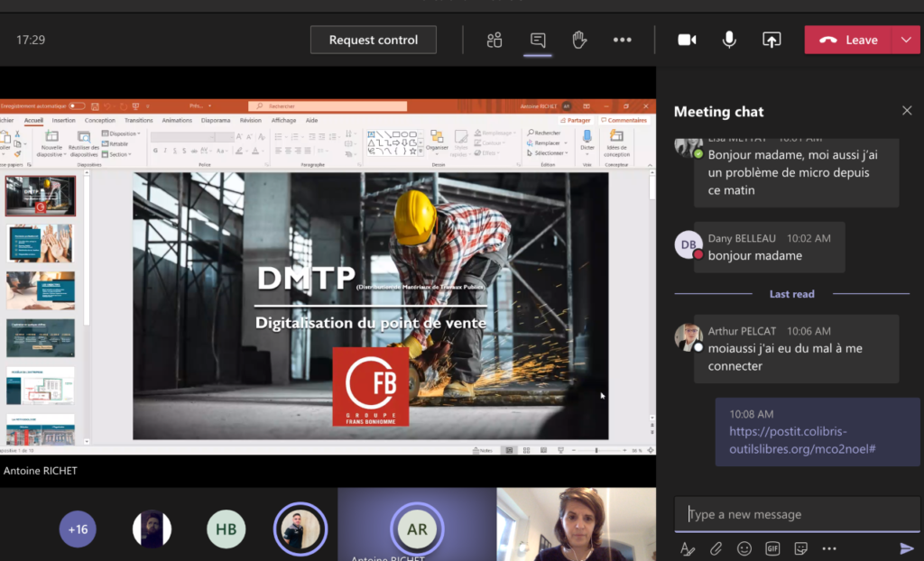Toggle the meeting chat icon
This screenshot has height=561, width=924.
[538, 40]
